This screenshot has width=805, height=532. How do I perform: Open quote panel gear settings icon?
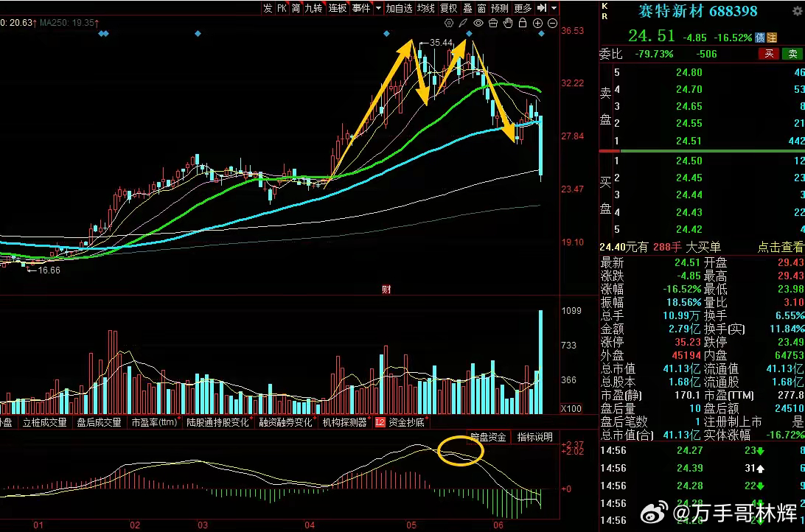[x=798, y=11]
